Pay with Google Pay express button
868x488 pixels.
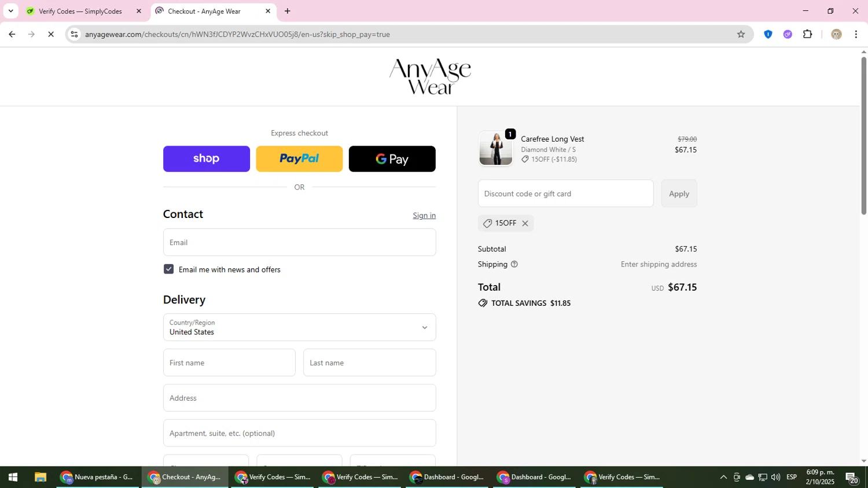[392, 158]
